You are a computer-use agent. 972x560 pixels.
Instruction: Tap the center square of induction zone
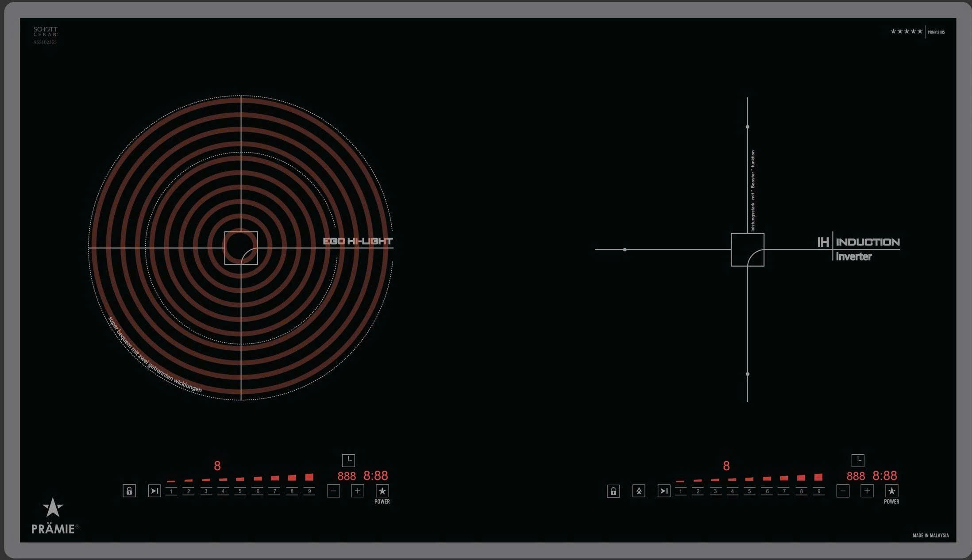[x=747, y=249]
